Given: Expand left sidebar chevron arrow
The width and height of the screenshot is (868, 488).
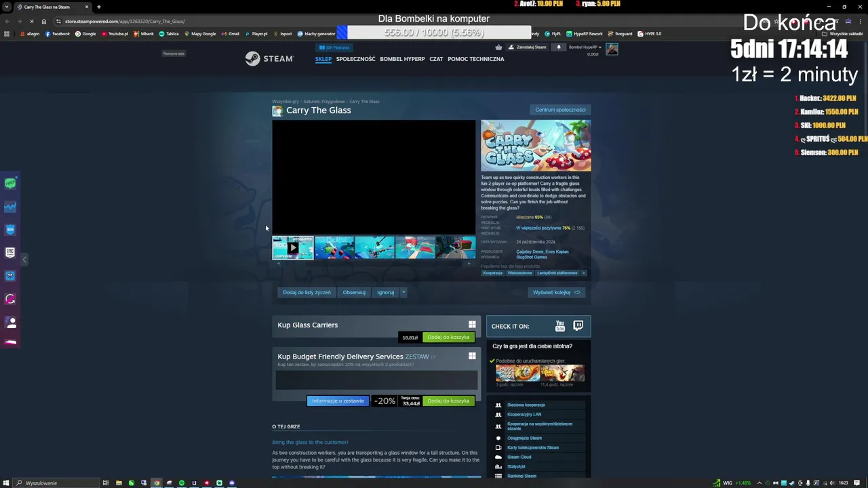Looking at the screenshot, I should coord(24,260).
